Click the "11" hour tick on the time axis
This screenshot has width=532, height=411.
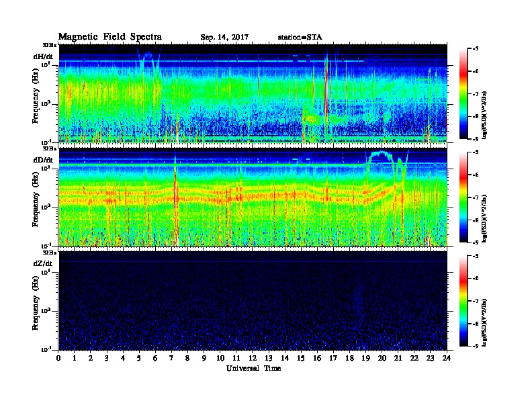point(236,359)
